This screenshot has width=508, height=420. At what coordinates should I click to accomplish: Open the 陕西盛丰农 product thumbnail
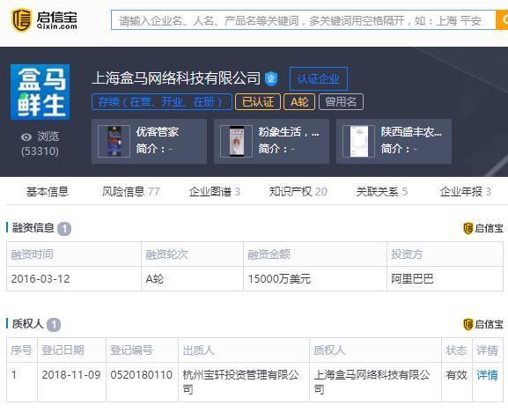[x=358, y=141]
